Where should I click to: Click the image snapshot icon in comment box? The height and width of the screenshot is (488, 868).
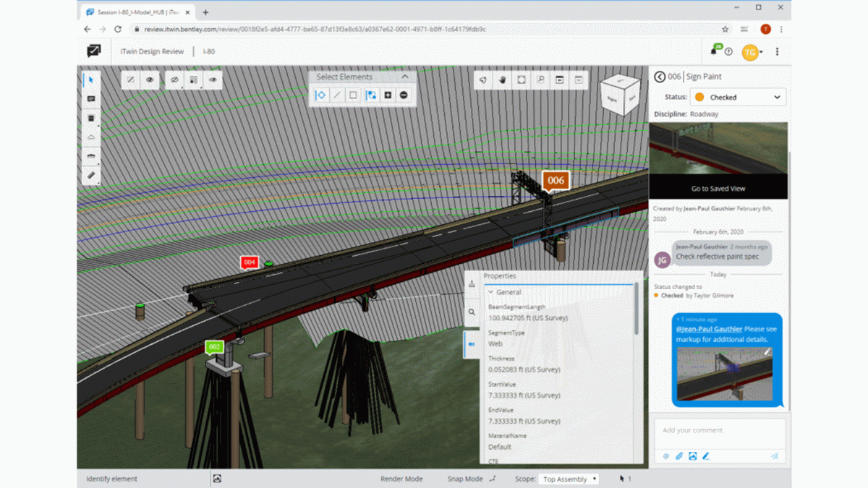[692, 456]
